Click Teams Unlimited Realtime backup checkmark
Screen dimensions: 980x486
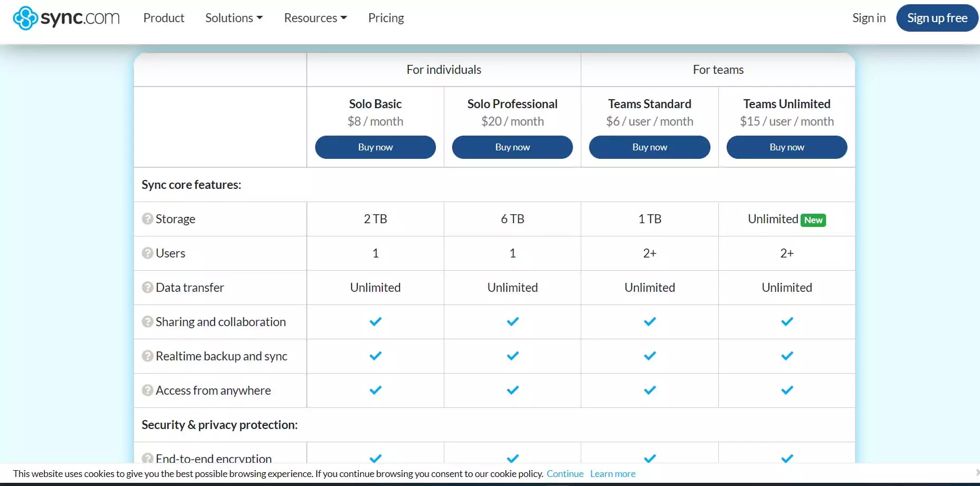pos(787,356)
